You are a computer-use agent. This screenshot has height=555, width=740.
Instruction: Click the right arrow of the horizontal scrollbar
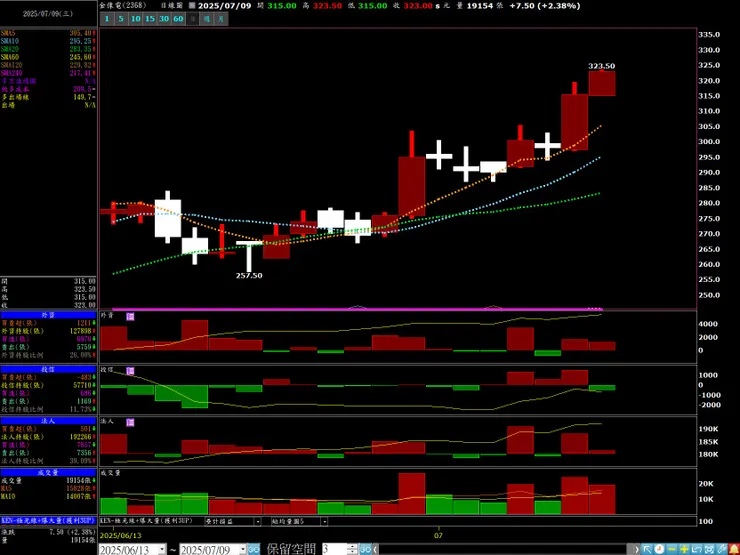636,549
